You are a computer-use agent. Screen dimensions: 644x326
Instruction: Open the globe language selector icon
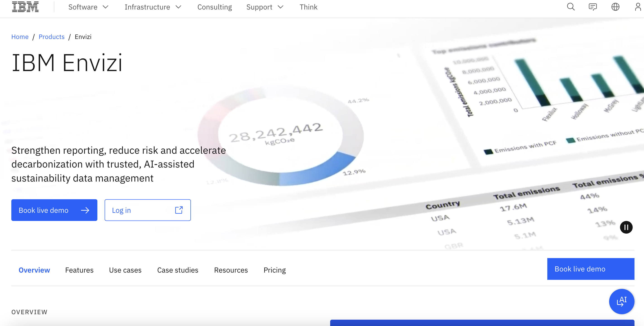pyautogui.click(x=615, y=7)
